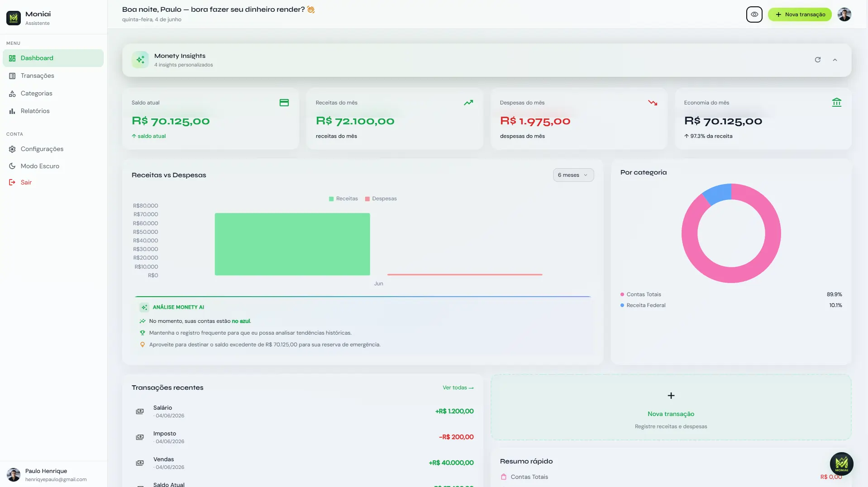Image resolution: width=868 pixels, height=487 pixels.
Task: Select the Salário transaction row
Action: (303, 411)
